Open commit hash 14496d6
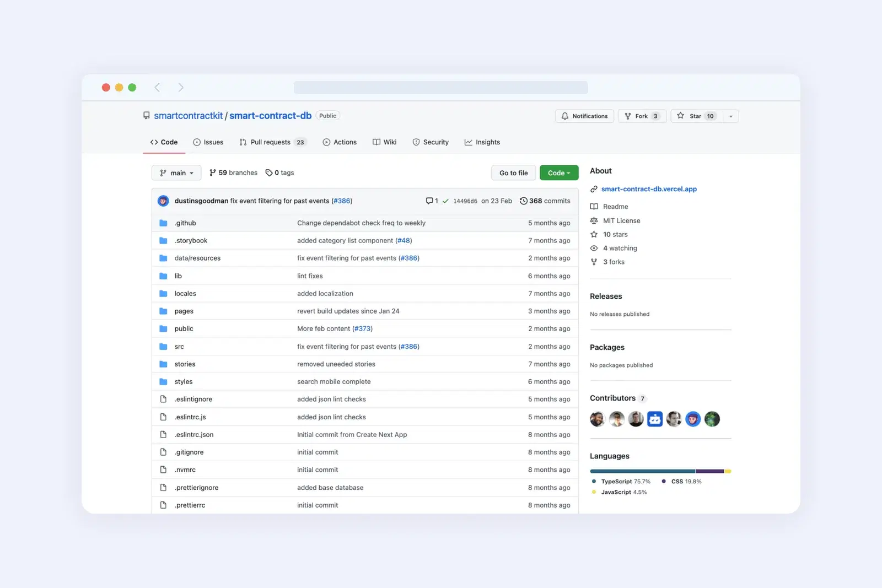Image resolution: width=882 pixels, height=588 pixels. pos(465,201)
